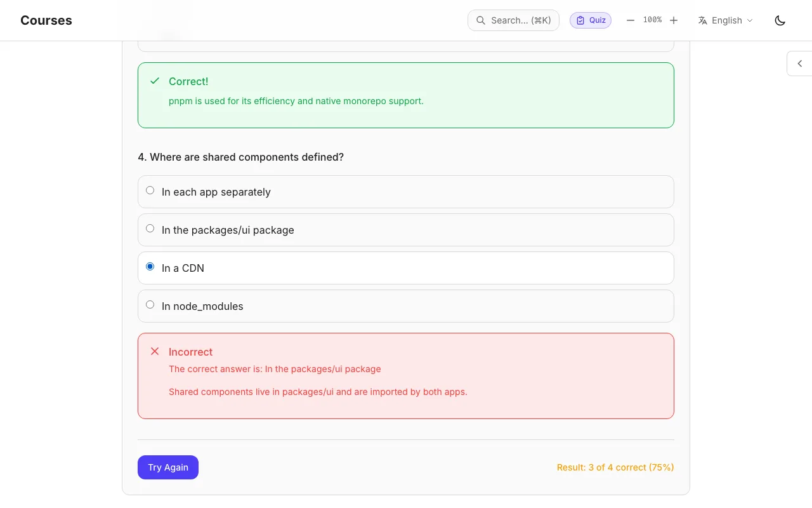Collapse the side panel chevron
Image resolution: width=812 pixels, height=508 pixels.
click(799, 63)
